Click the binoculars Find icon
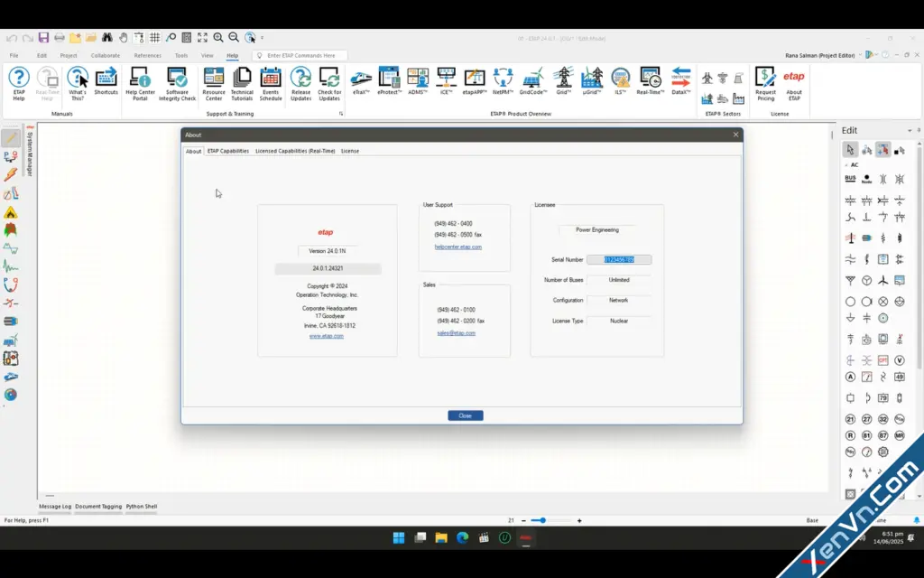This screenshot has width=924, height=578. (106, 38)
